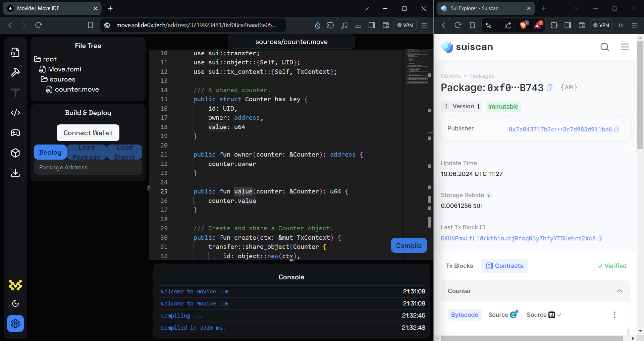Expand the sources folder in File Tree
644x341 pixels.
[x=62, y=79]
